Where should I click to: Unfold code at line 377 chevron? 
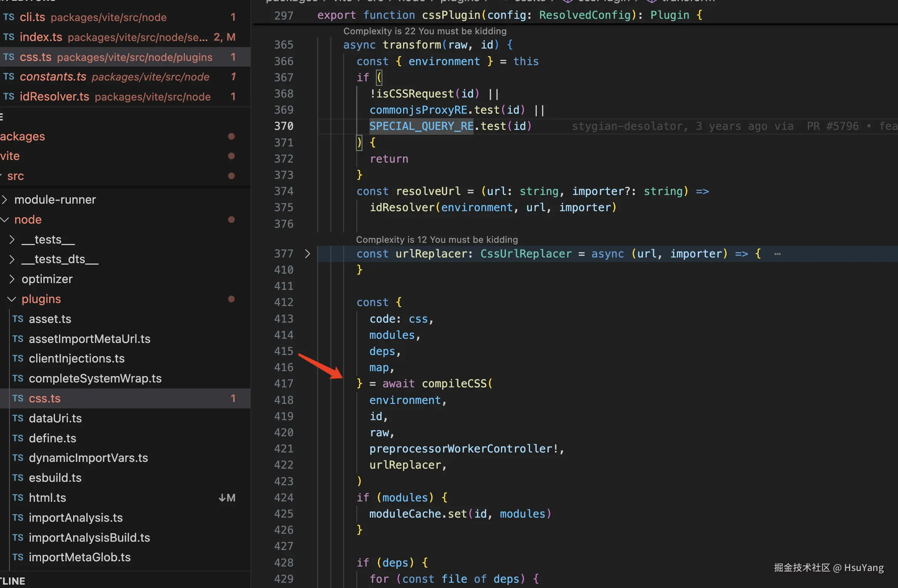pyautogui.click(x=307, y=254)
